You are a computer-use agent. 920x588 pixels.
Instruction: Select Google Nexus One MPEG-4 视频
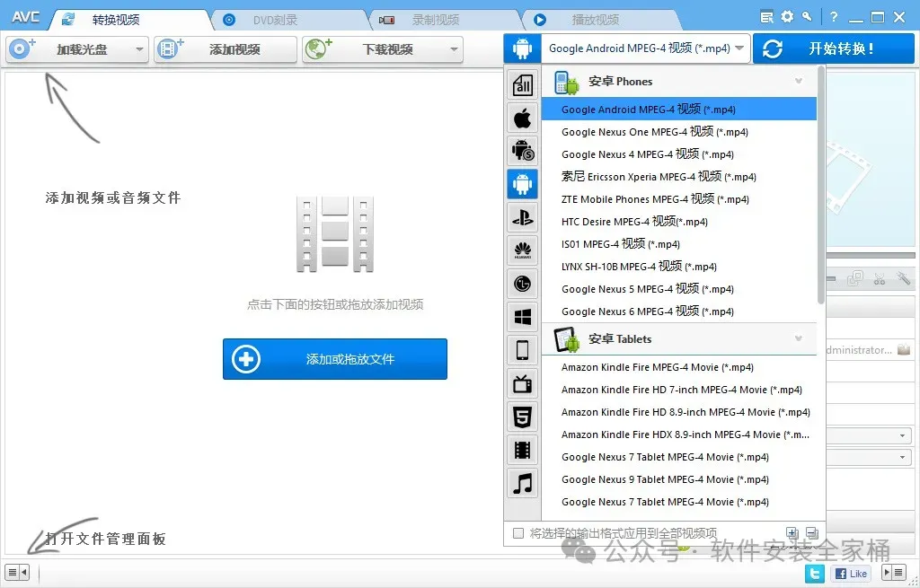pos(679,132)
